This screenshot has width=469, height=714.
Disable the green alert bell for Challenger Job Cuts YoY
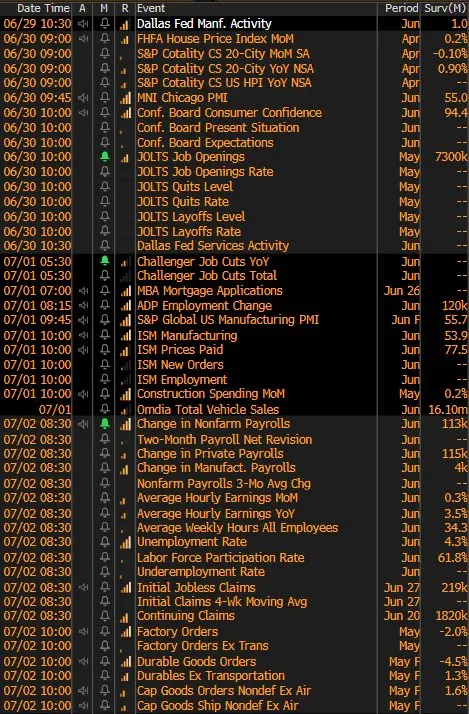[x=105, y=261]
